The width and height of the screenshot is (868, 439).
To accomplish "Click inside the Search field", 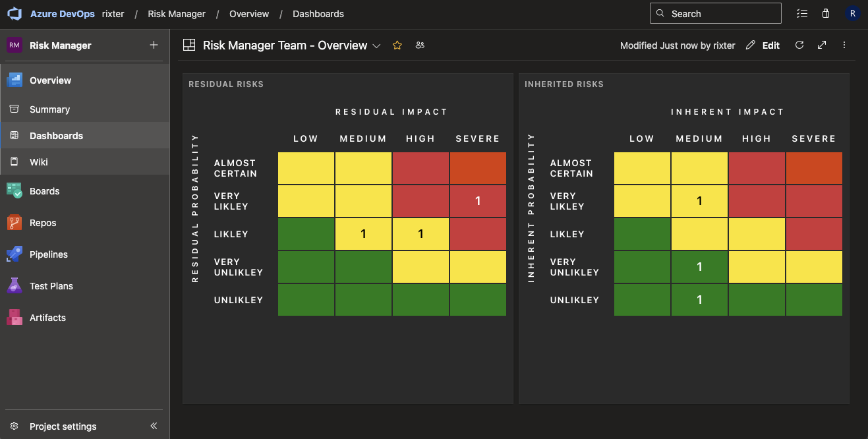I will 715,13.
